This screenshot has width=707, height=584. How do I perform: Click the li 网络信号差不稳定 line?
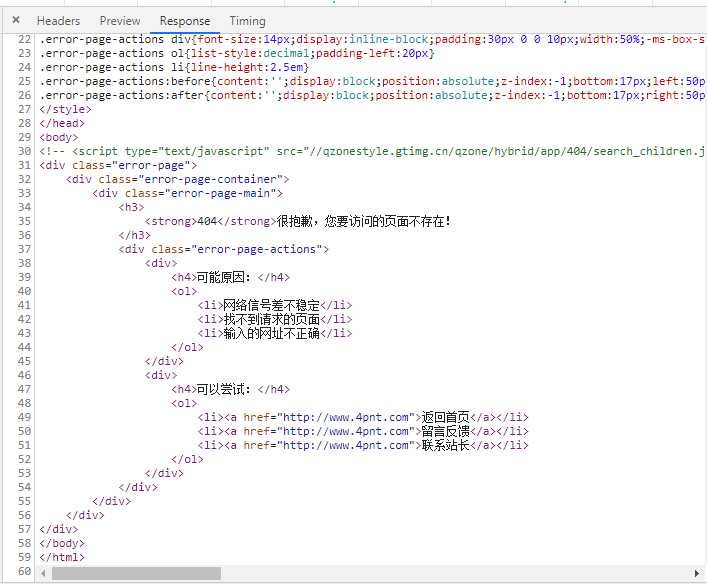point(275,305)
